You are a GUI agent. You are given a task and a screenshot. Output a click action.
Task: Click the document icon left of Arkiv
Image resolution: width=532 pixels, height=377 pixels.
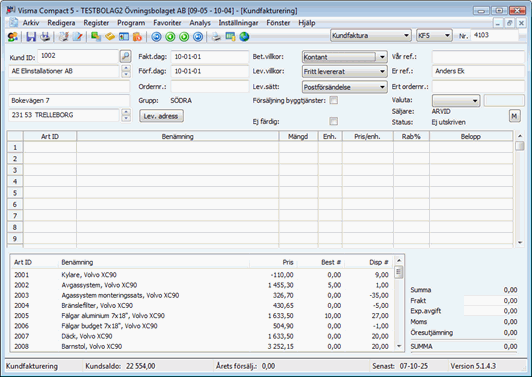[14, 23]
